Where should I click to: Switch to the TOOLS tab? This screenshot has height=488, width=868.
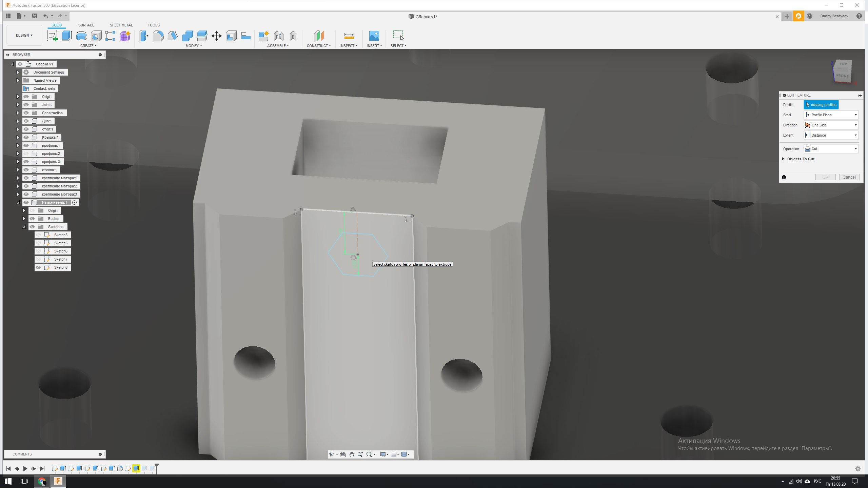tap(153, 25)
